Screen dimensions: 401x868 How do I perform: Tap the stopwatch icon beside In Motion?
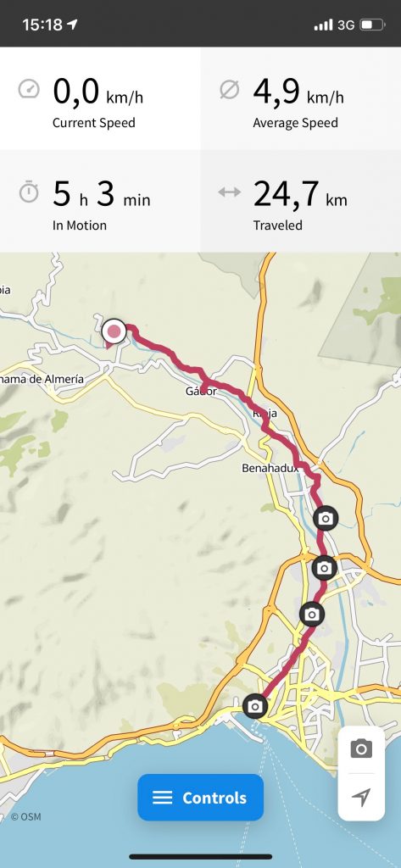29,192
